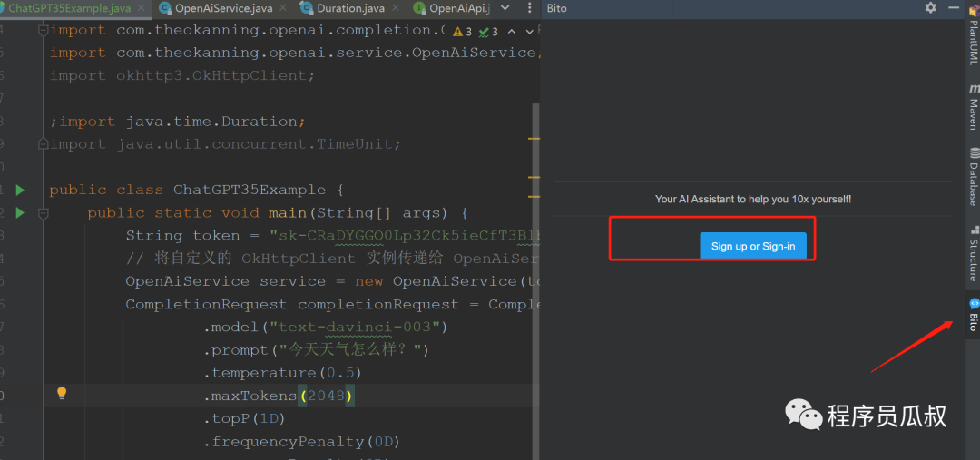The image size is (980, 460).
Task: Click the Bito panel title
Action: (556, 8)
